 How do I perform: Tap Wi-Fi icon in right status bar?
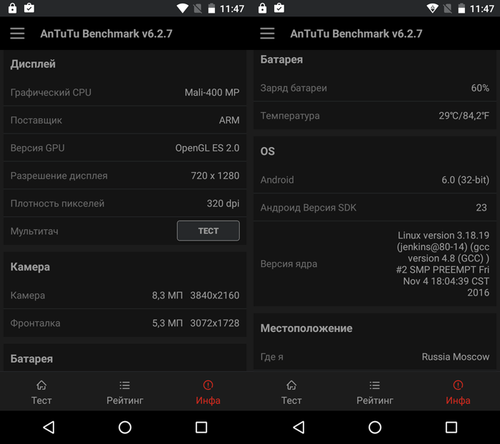coord(433,8)
